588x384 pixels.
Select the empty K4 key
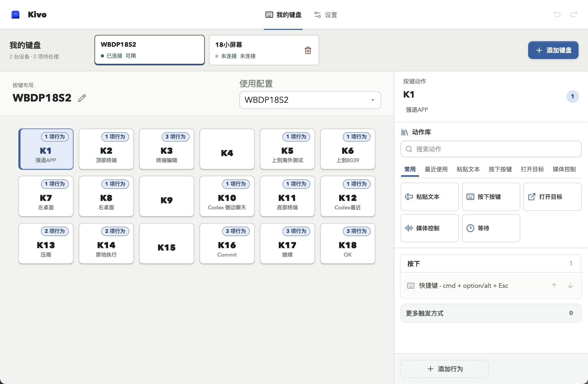pos(227,149)
